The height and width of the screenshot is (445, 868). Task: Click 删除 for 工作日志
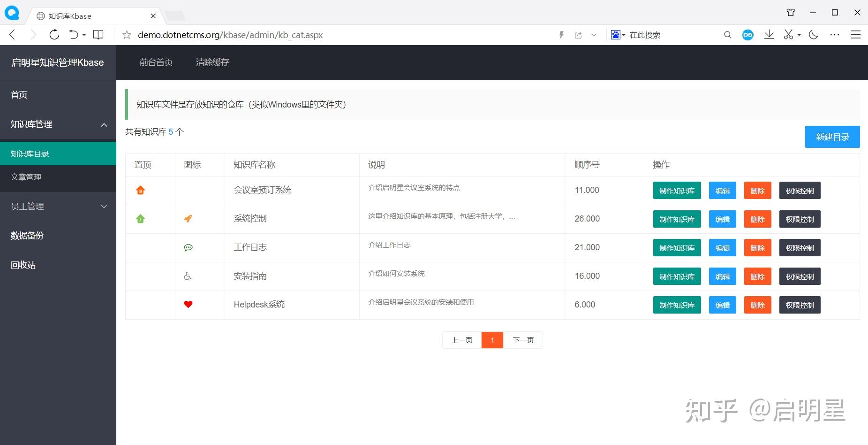coord(758,248)
